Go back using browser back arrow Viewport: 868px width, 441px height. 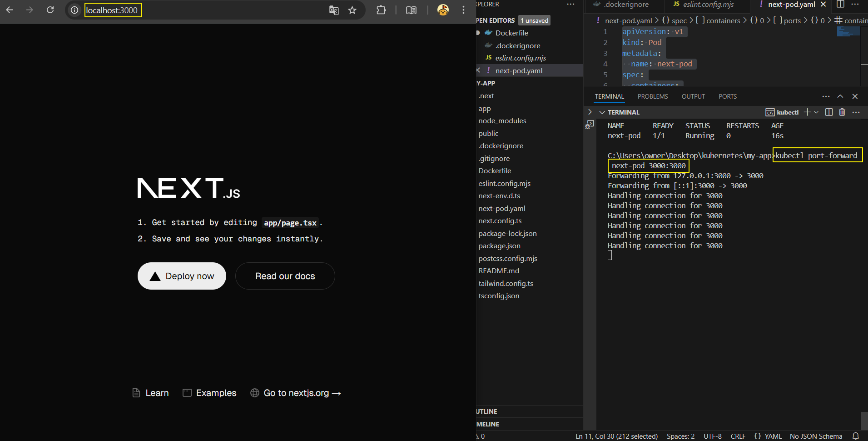10,10
